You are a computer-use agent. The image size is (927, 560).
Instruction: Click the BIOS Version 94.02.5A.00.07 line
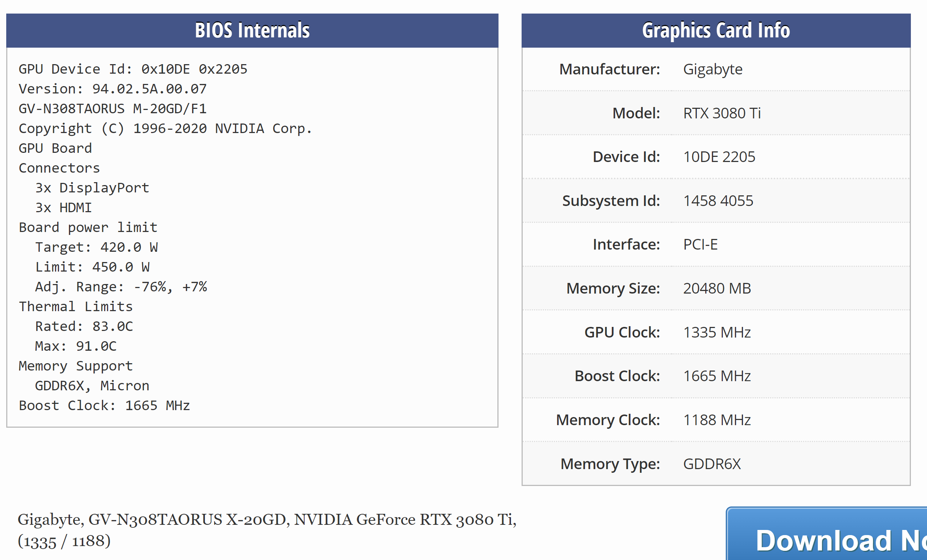pos(113,89)
